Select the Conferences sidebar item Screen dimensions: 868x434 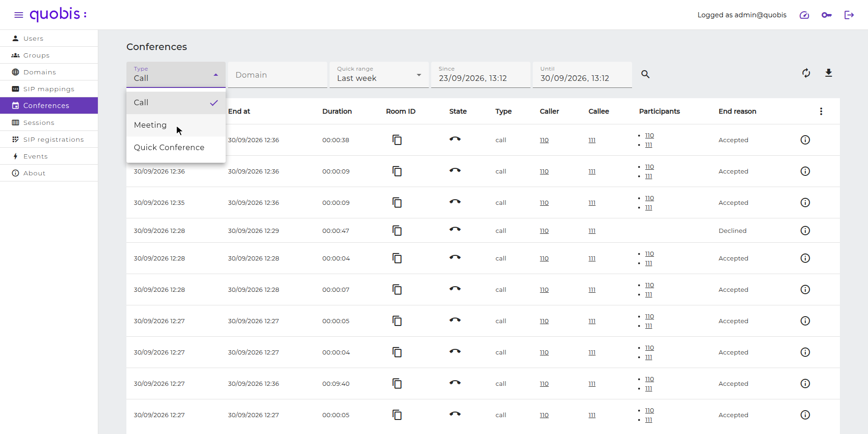49,106
